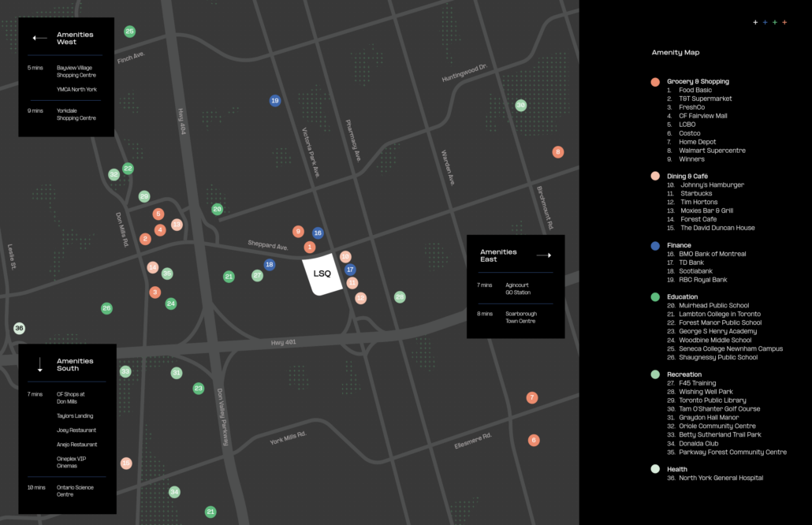Image resolution: width=812 pixels, height=525 pixels.
Task: Click marker 8 for Walmart Supercentre
Action: (x=558, y=152)
